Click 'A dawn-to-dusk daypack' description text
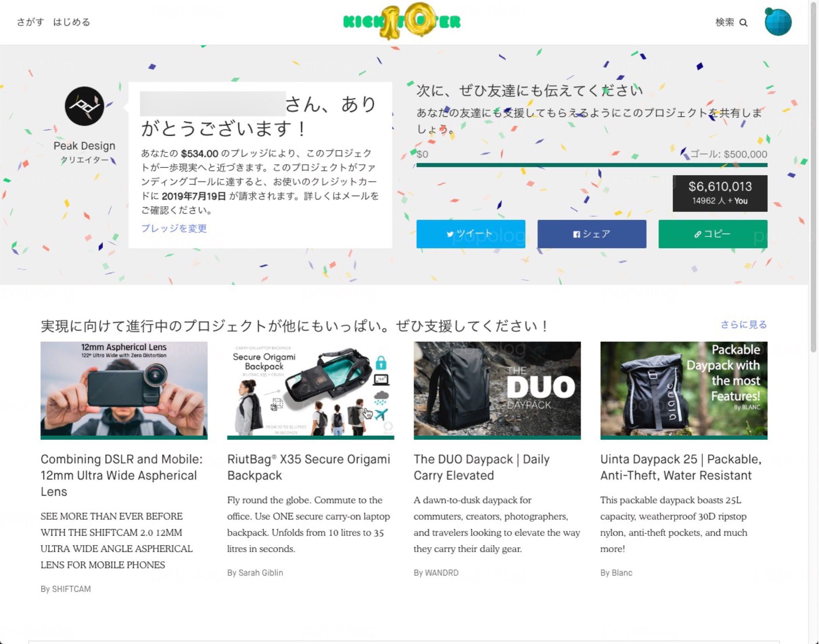The width and height of the screenshot is (819, 644). (x=497, y=524)
